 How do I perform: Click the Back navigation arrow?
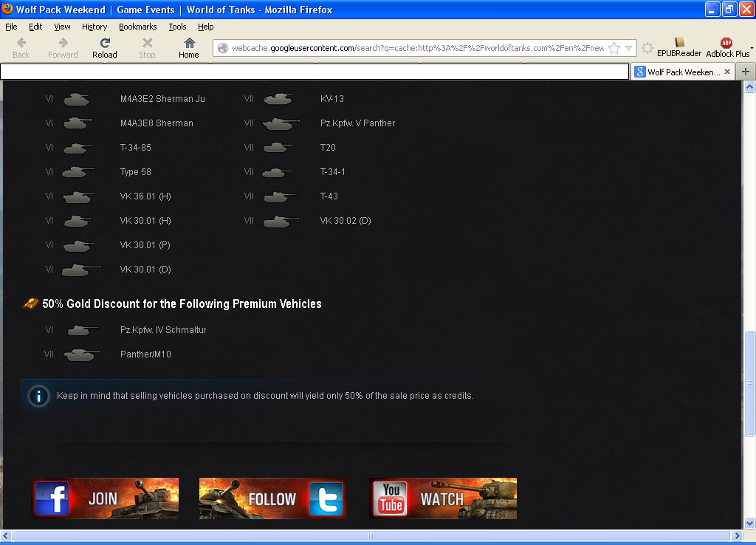pos(21,48)
